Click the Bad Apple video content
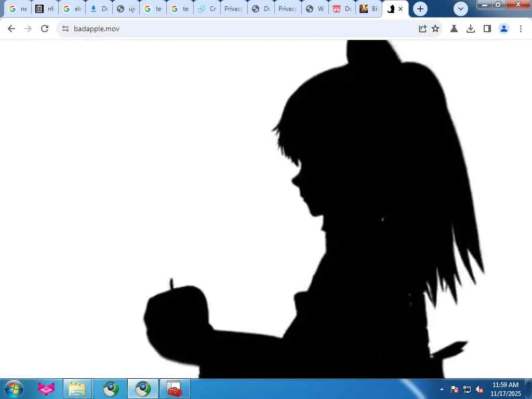532x399 pixels. click(x=266, y=209)
